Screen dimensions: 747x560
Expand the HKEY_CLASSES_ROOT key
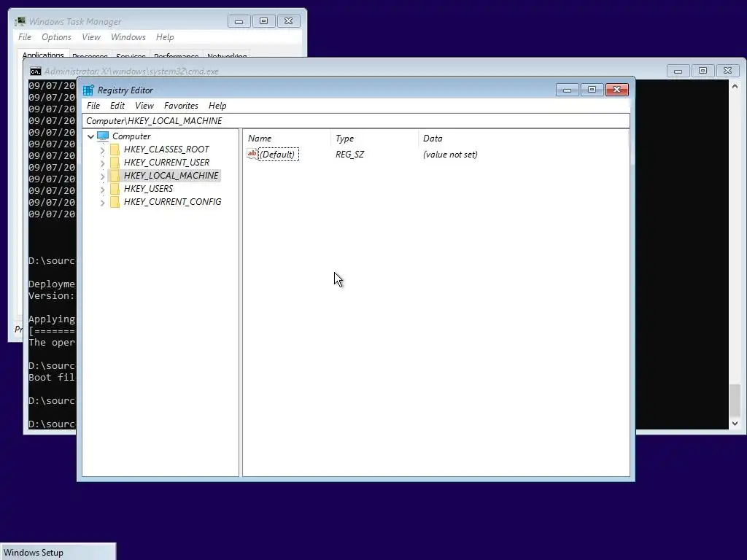pyautogui.click(x=102, y=150)
